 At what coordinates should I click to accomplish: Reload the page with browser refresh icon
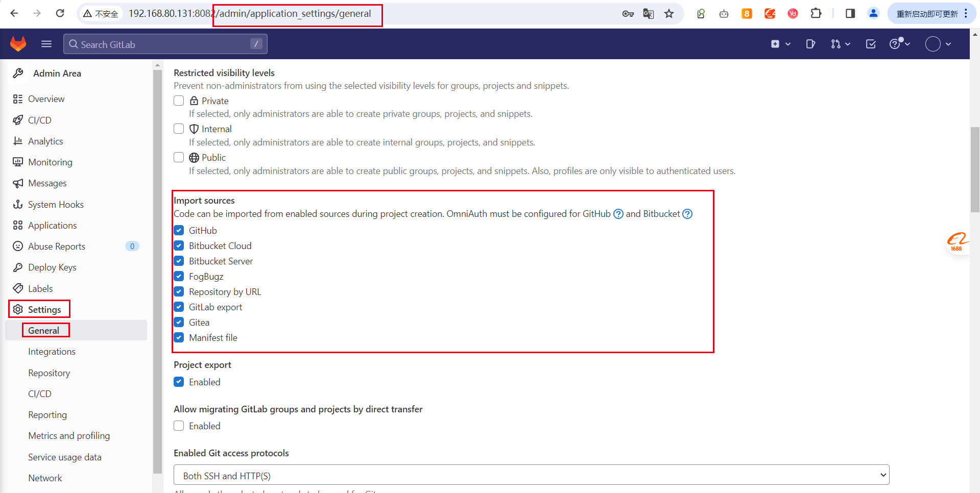click(x=60, y=13)
